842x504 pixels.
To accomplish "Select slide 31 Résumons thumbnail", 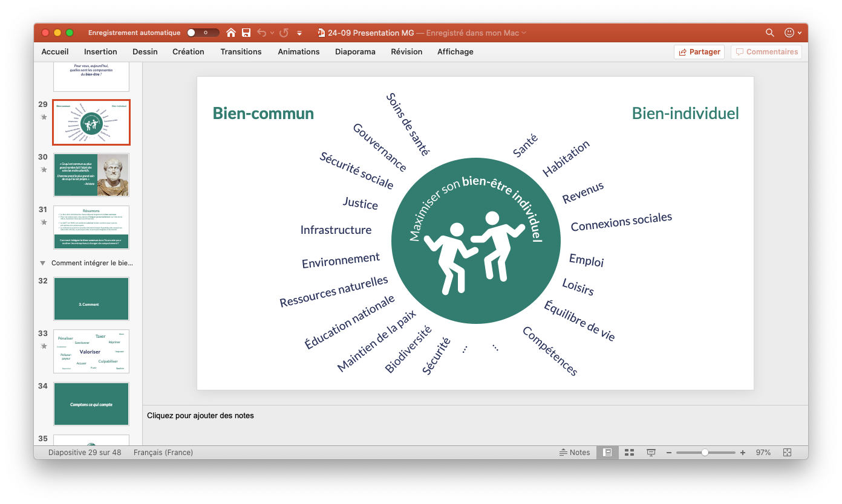I will pyautogui.click(x=91, y=227).
